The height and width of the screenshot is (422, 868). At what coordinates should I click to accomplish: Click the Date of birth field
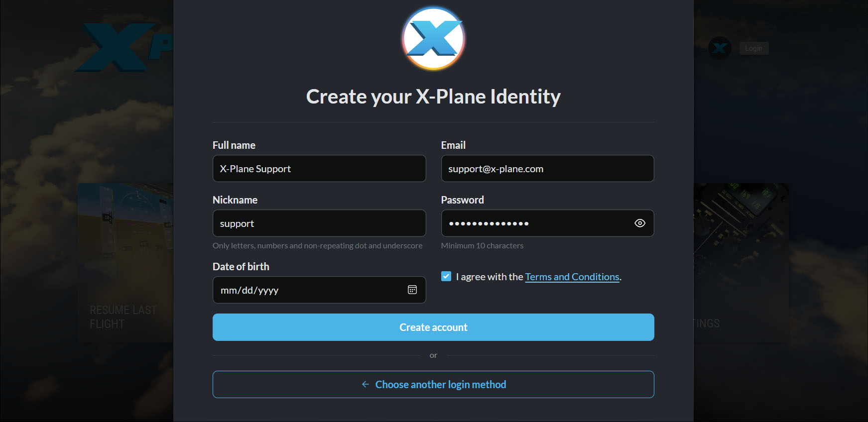click(319, 290)
